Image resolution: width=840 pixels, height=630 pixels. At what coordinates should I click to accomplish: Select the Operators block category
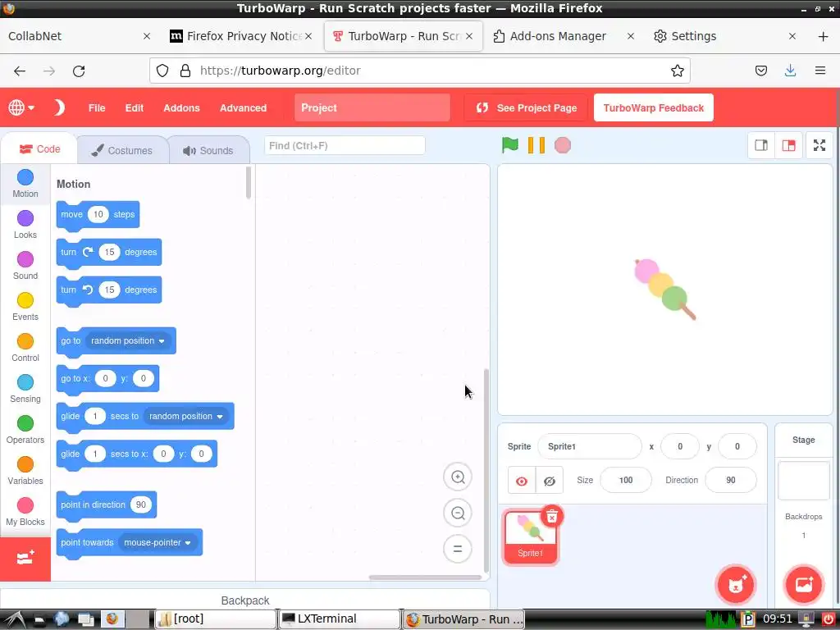point(25,430)
